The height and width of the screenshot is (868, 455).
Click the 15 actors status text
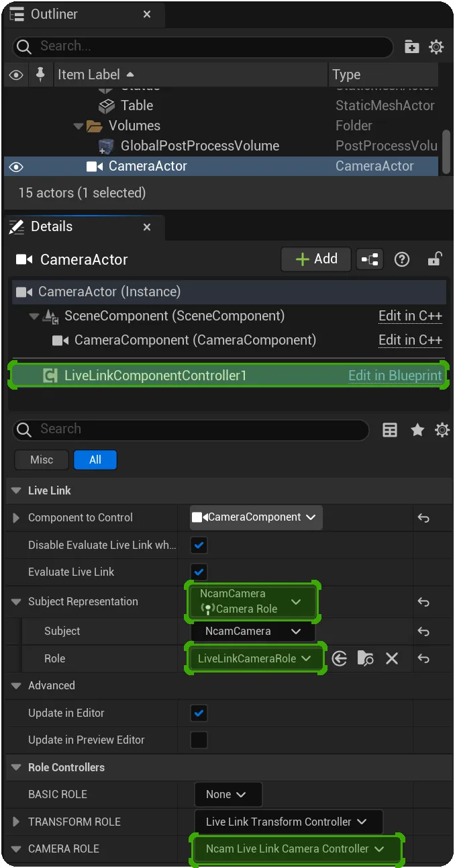pyautogui.click(x=82, y=193)
